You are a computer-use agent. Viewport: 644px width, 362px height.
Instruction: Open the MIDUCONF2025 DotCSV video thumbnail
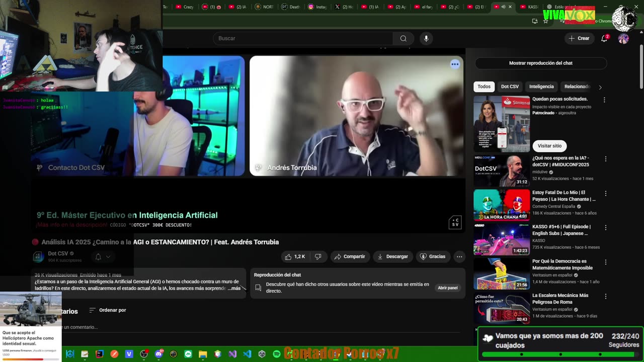tap(502, 170)
